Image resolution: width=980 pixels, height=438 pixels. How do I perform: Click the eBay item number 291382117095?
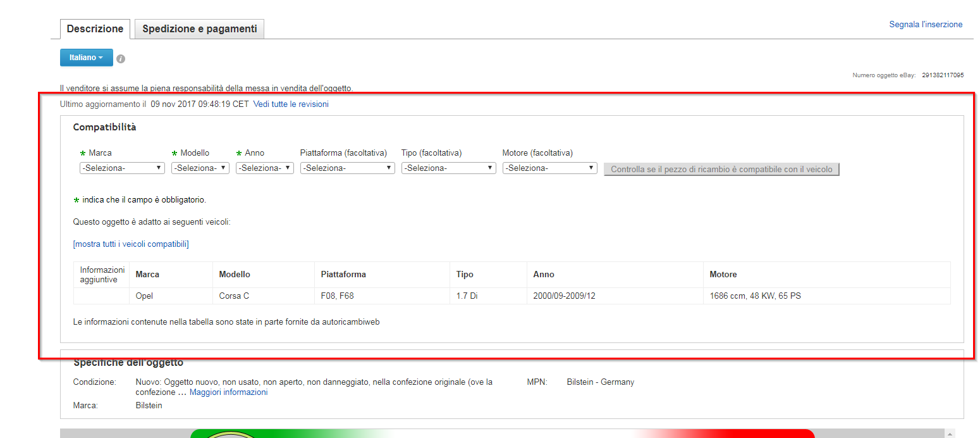[943, 75]
